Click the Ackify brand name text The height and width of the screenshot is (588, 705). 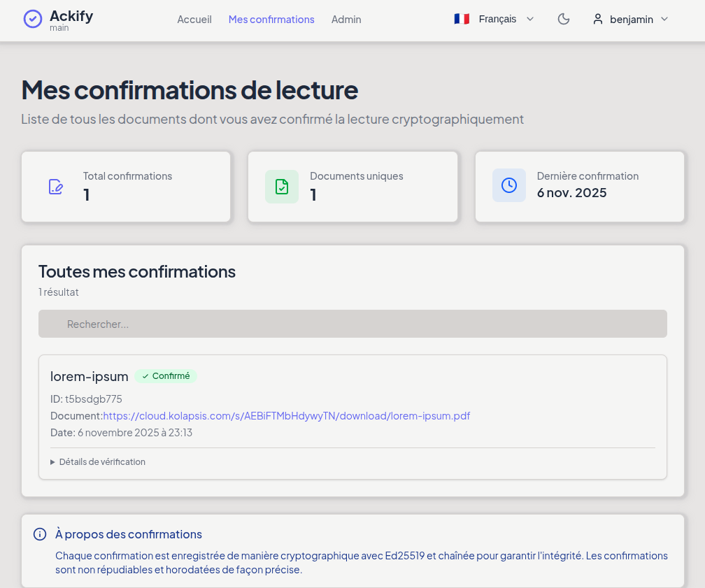(x=71, y=16)
